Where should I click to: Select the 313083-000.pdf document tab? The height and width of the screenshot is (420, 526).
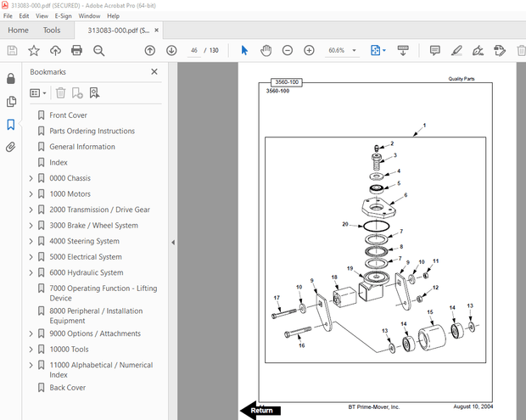tap(119, 31)
